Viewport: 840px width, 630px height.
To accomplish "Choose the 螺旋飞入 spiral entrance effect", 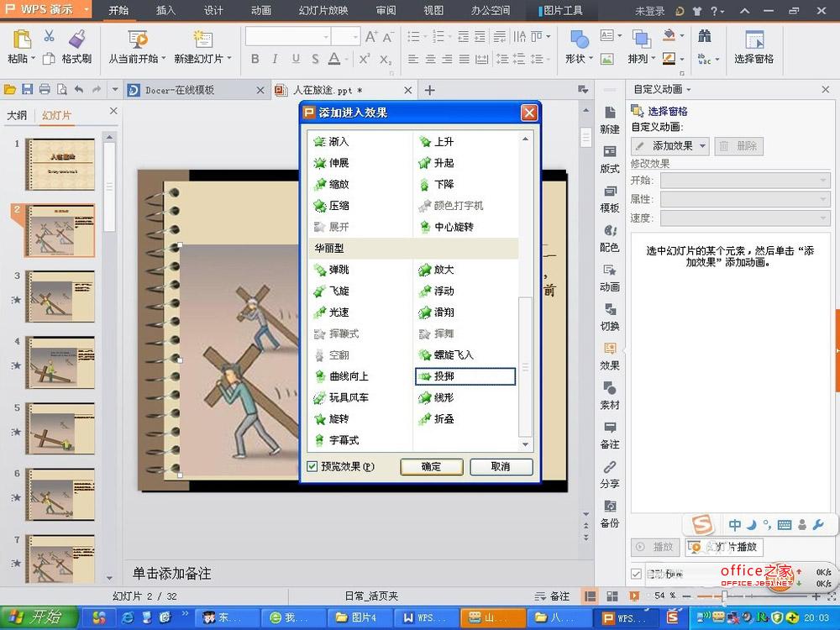I will (x=454, y=355).
